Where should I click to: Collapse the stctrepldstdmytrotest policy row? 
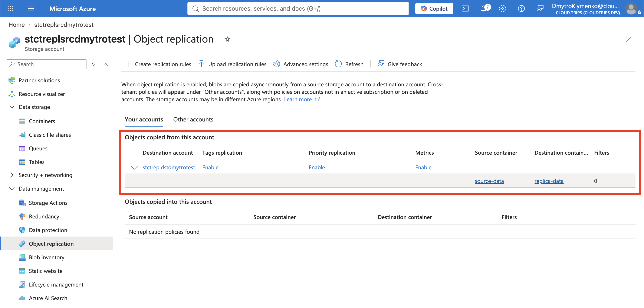pyautogui.click(x=134, y=167)
